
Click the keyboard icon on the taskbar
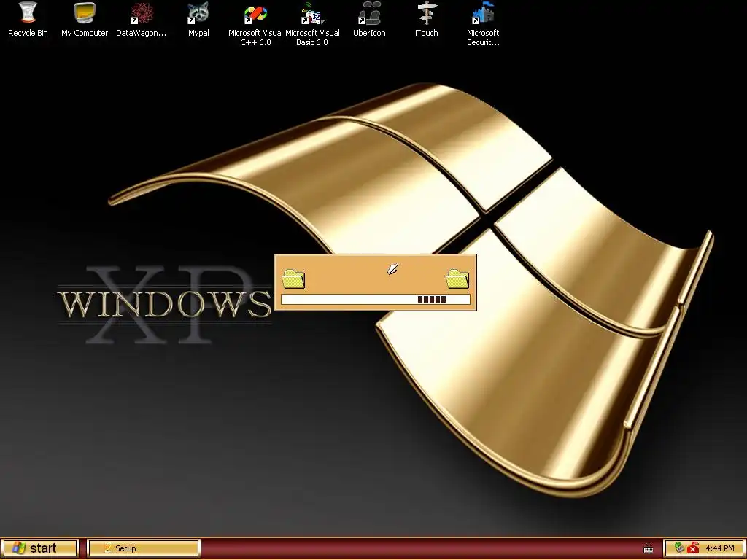[x=649, y=548]
